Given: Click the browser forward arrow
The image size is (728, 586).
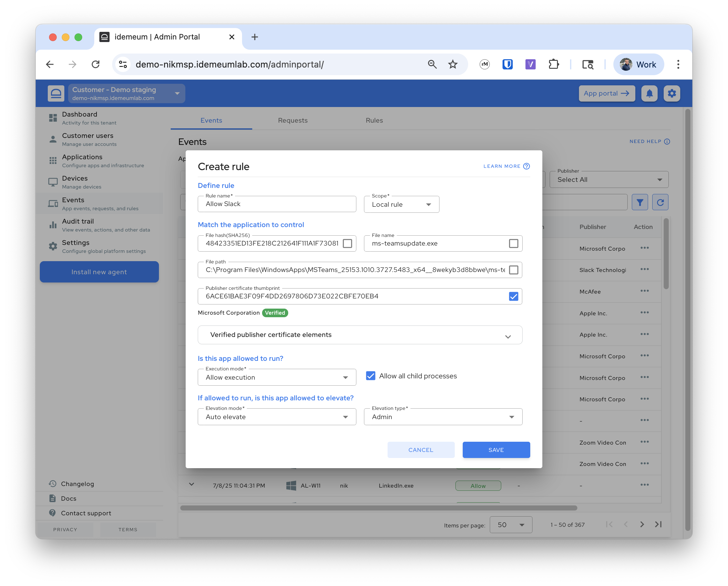Looking at the screenshot, I should click(x=73, y=64).
